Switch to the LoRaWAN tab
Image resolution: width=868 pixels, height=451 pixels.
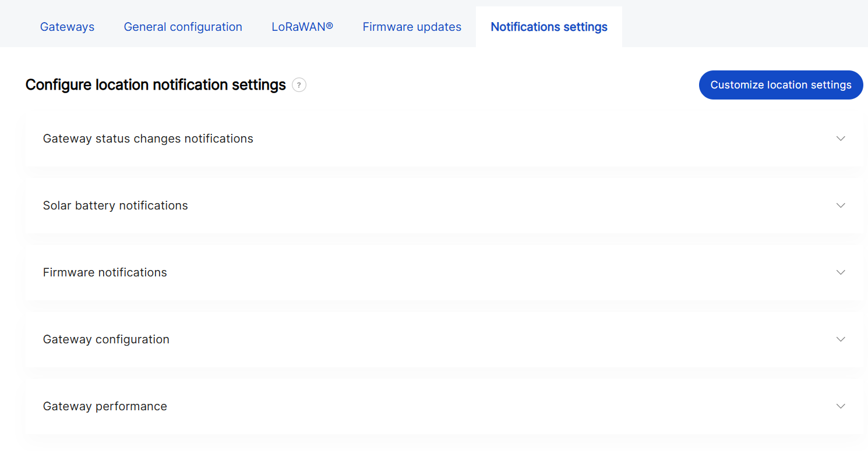(x=302, y=27)
